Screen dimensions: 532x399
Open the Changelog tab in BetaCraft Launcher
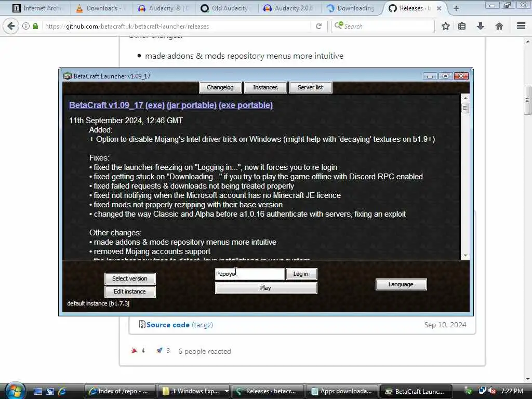[220, 87]
